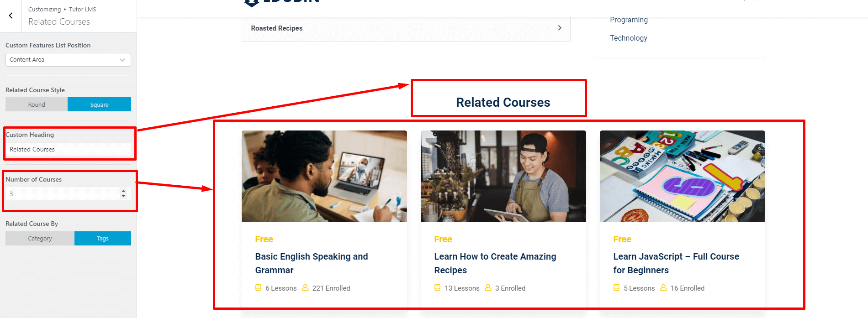
Task: Click enrolled user icon beside 3 Enrolled
Action: (x=488, y=288)
